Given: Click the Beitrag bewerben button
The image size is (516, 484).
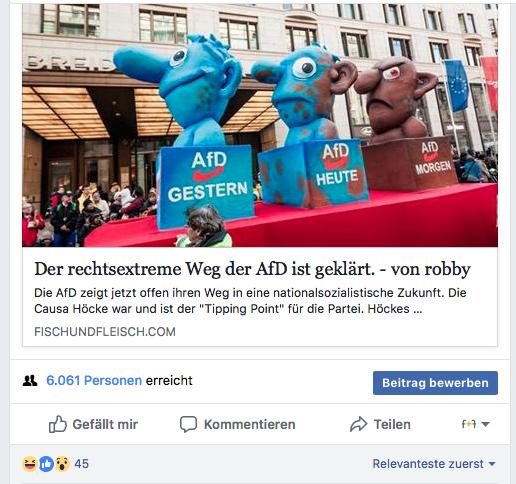Looking at the screenshot, I should pyautogui.click(x=435, y=383).
